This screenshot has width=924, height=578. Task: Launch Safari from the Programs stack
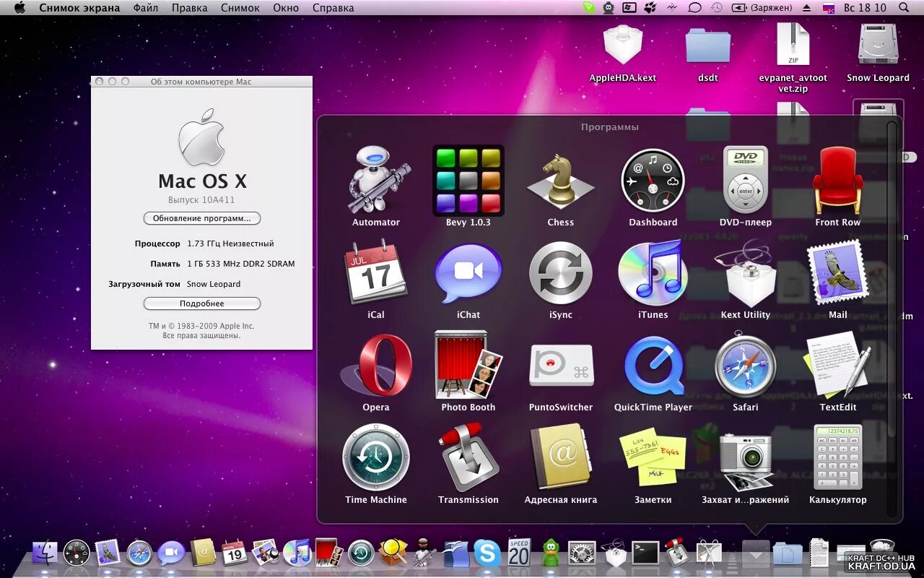(746, 366)
